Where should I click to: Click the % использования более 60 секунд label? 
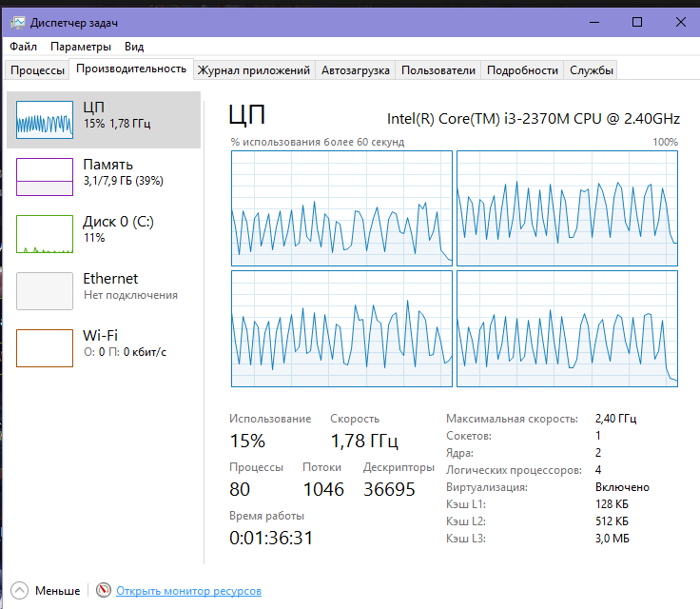click(x=318, y=142)
